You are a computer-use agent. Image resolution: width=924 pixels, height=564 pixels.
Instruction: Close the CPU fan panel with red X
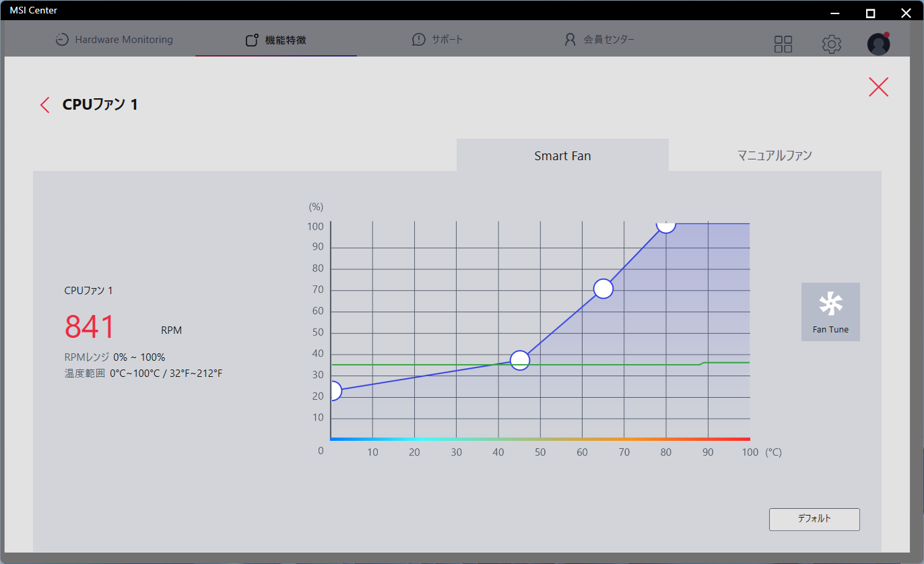[x=878, y=87]
